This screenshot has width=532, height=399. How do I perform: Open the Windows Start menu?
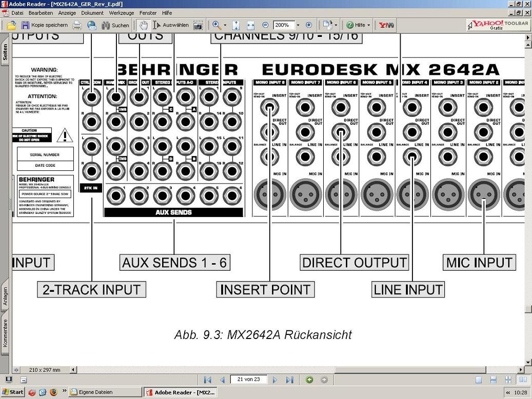[x=12, y=392]
